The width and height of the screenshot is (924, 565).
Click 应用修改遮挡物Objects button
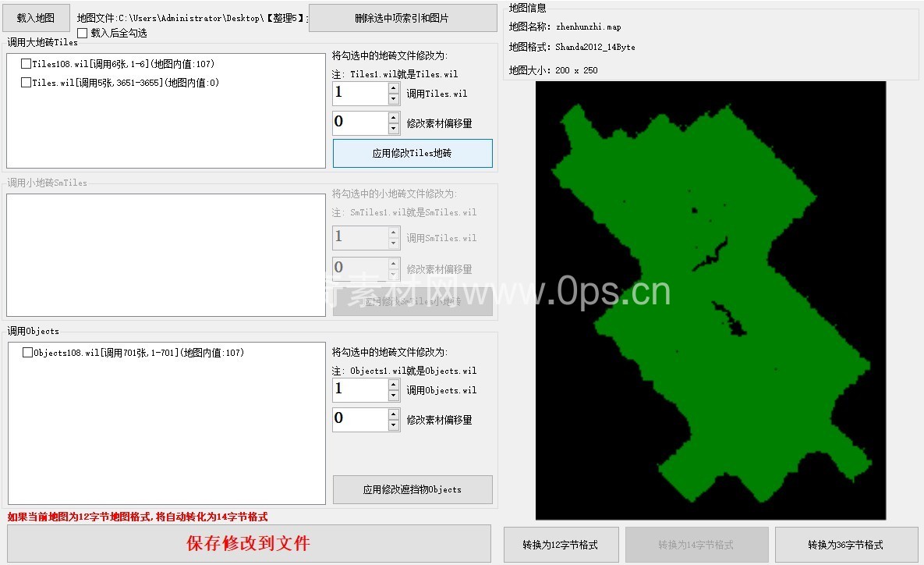(x=412, y=489)
